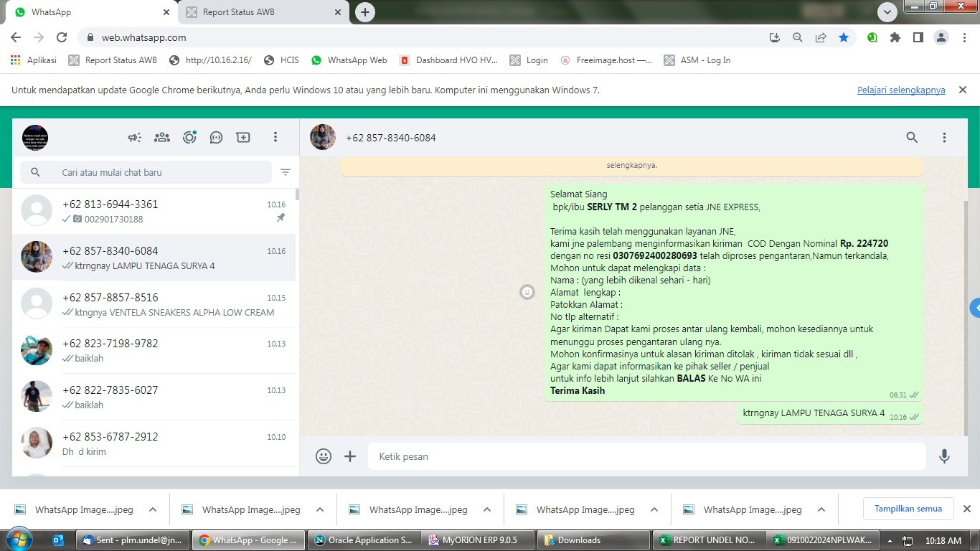Click the address bar web.whatsapp.com
This screenshot has height=551, width=980.
click(143, 37)
